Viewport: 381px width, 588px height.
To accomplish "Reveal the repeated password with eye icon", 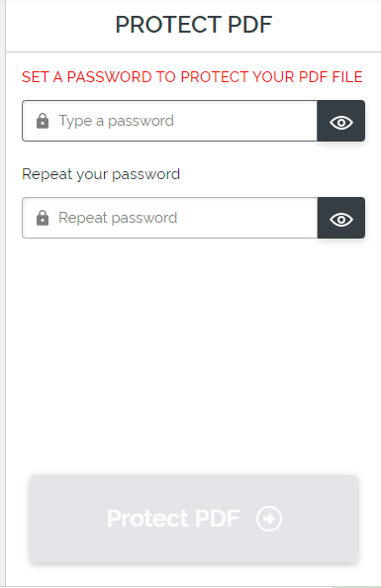I will (x=340, y=218).
